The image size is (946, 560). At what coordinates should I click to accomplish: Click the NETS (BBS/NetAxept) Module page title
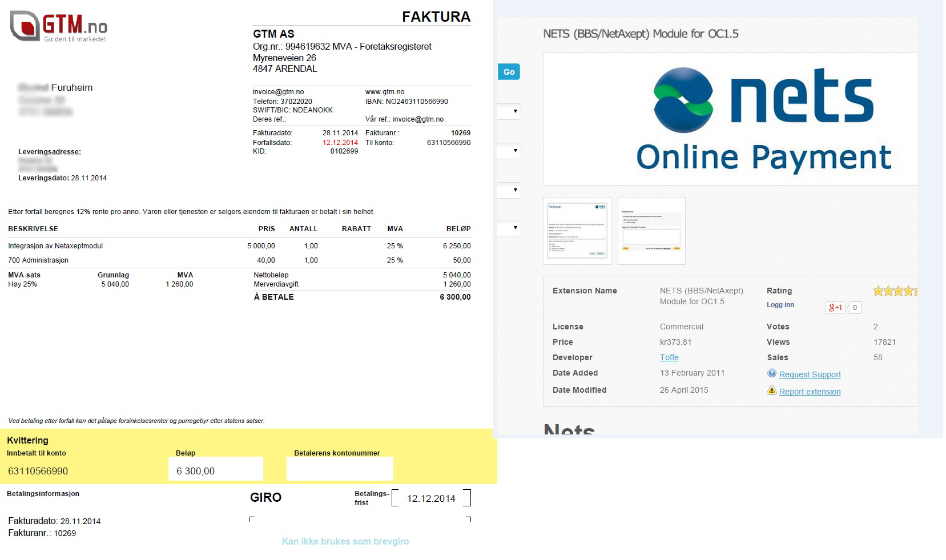click(641, 34)
